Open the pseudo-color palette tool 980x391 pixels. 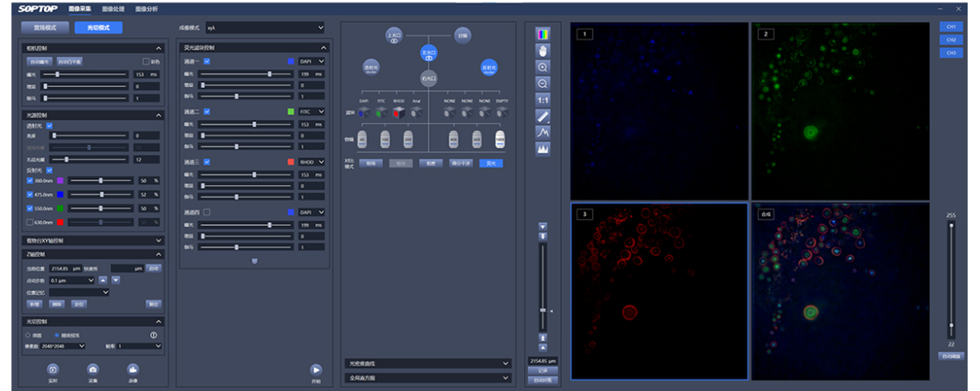(x=542, y=34)
